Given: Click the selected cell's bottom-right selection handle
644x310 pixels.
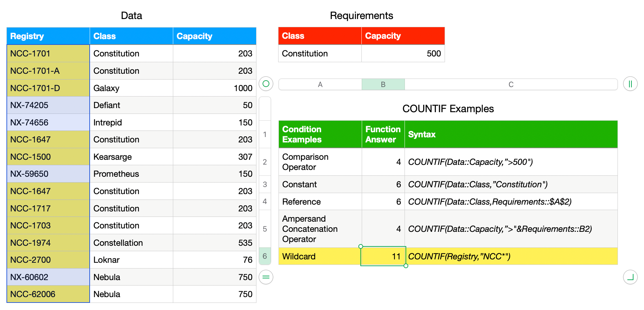Looking at the screenshot, I should [406, 266].
